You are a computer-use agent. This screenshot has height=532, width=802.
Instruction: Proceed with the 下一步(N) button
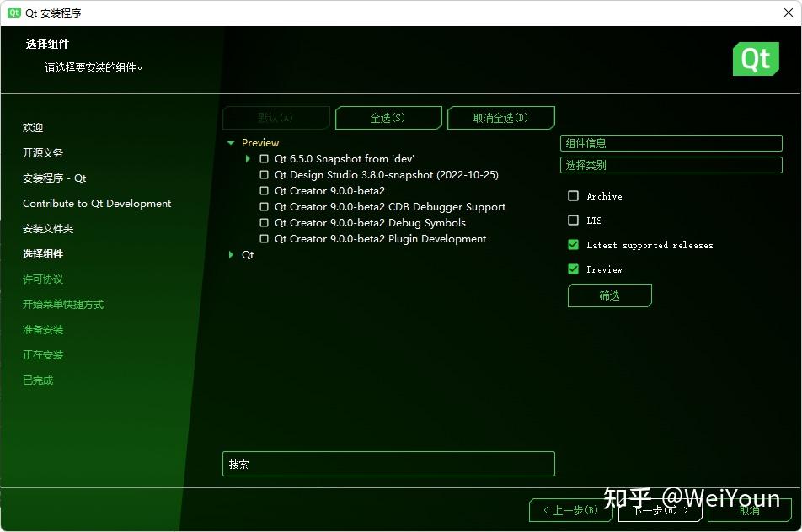tap(660, 510)
